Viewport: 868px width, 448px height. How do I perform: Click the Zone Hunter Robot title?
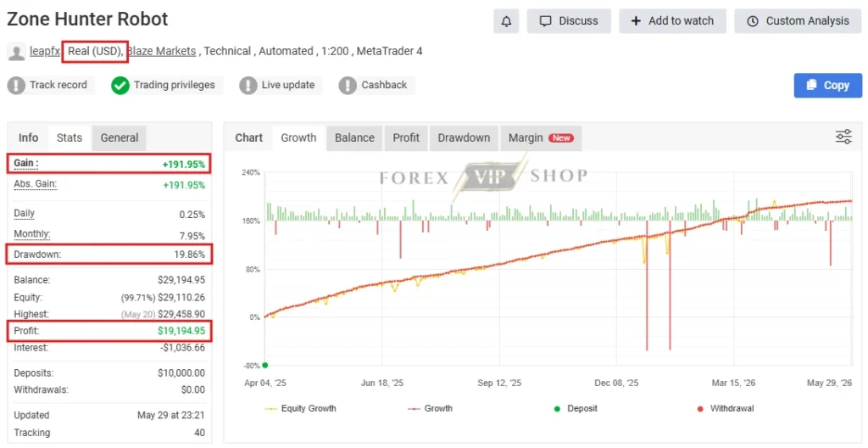point(87,20)
